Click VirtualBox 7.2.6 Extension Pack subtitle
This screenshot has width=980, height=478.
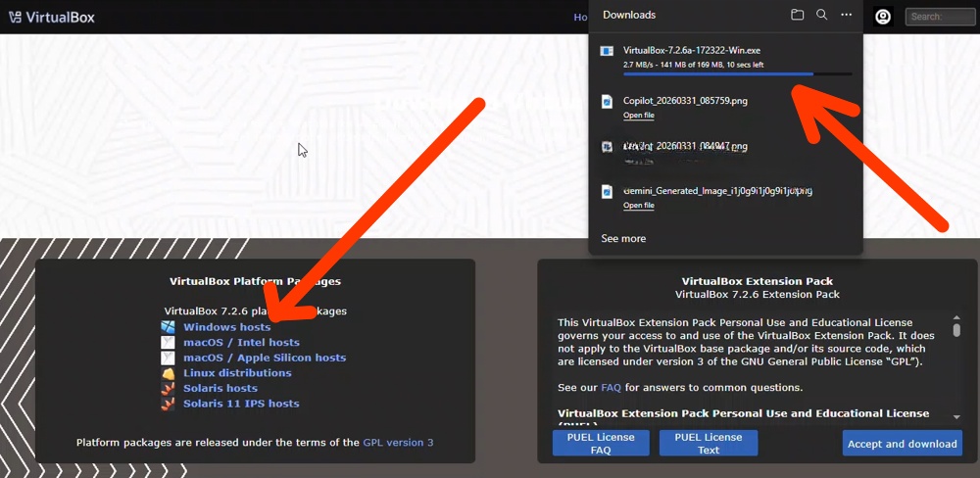758,294
